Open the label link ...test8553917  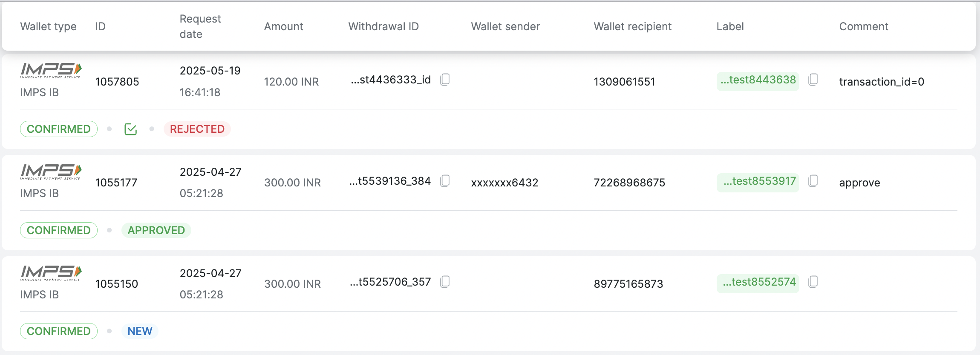(759, 181)
